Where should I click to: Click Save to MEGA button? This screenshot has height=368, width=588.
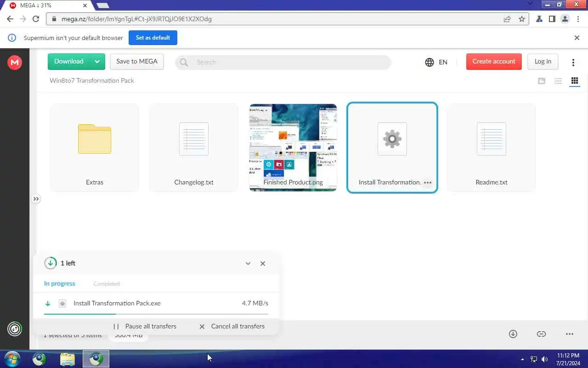click(x=137, y=62)
